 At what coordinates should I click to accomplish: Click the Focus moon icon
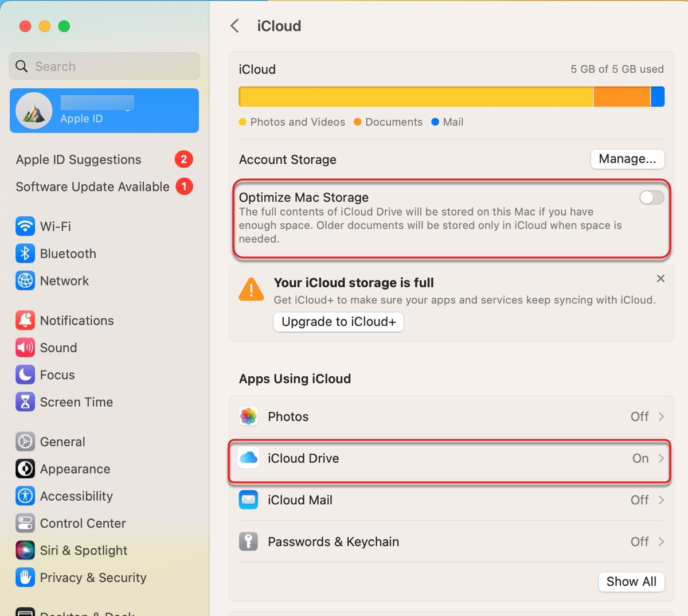(x=25, y=375)
